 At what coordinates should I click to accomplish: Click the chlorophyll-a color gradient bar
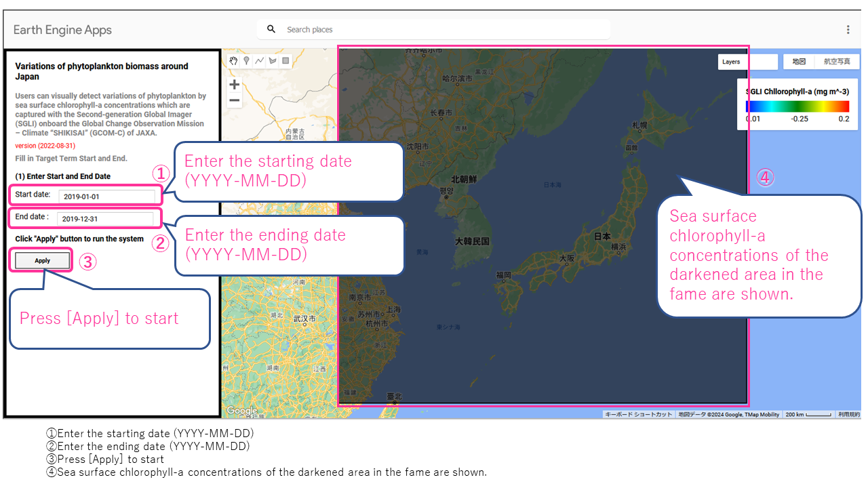797,106
